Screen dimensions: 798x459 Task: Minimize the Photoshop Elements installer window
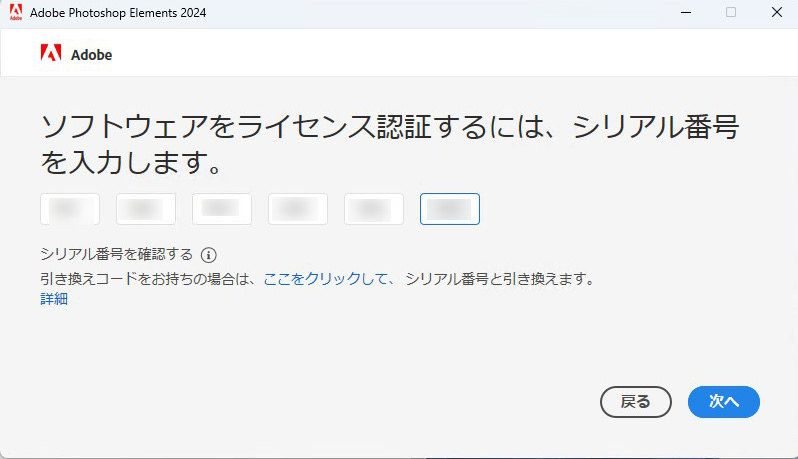(686, 12)
